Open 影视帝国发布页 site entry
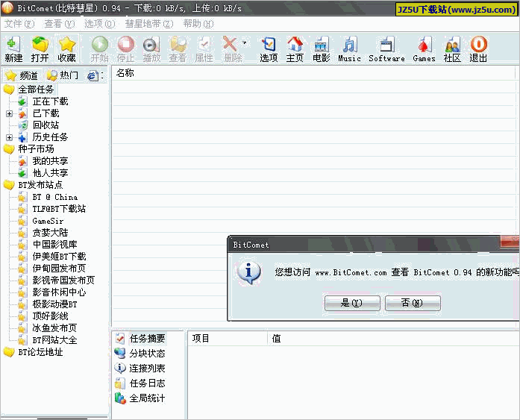Viewport: 520px width, 420px height. (63, 280)
